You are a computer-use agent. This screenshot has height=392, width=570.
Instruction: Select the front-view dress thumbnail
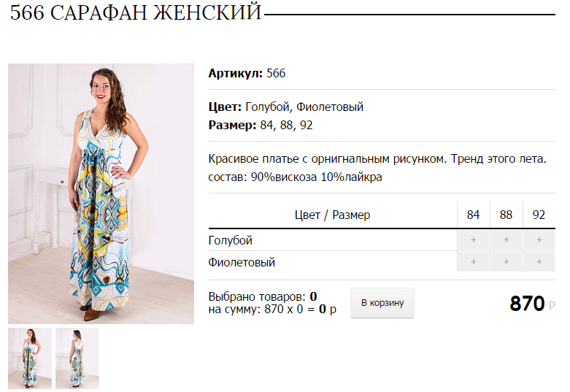[x=30, y=358]
